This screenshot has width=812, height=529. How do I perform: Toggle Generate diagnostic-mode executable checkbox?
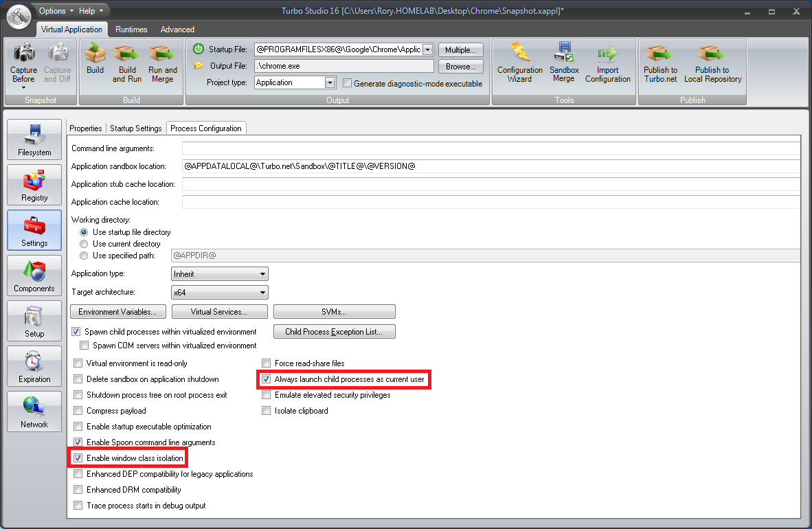(348, 83)
